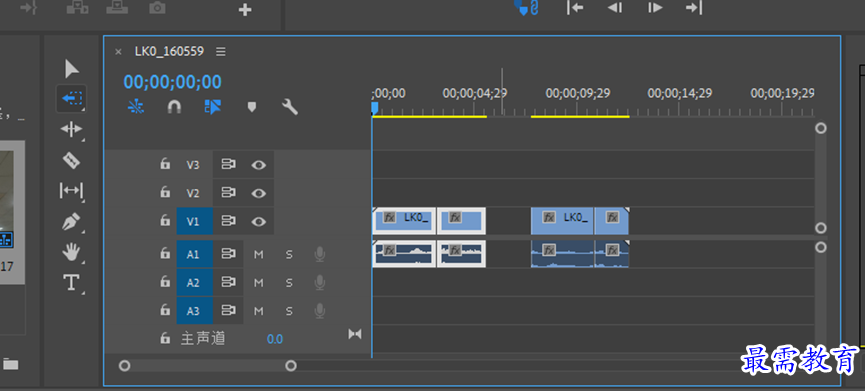865x391 pixels.
Task: Click ruler at 00;00;09;29
Action: [x=578, y=93]
